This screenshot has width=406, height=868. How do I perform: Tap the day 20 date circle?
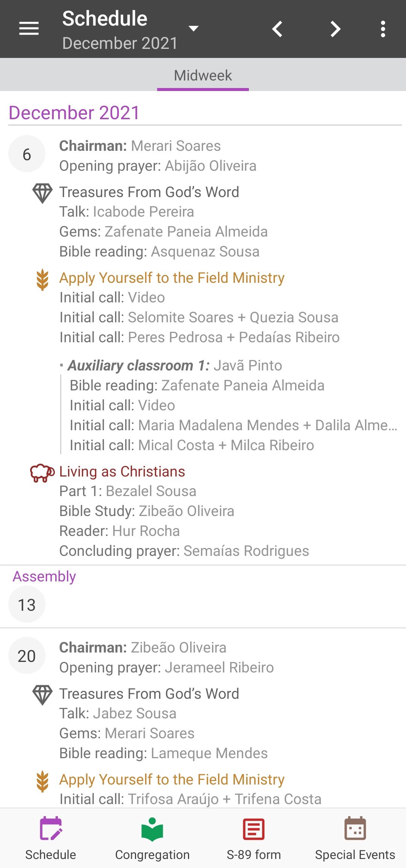(27, 656)
